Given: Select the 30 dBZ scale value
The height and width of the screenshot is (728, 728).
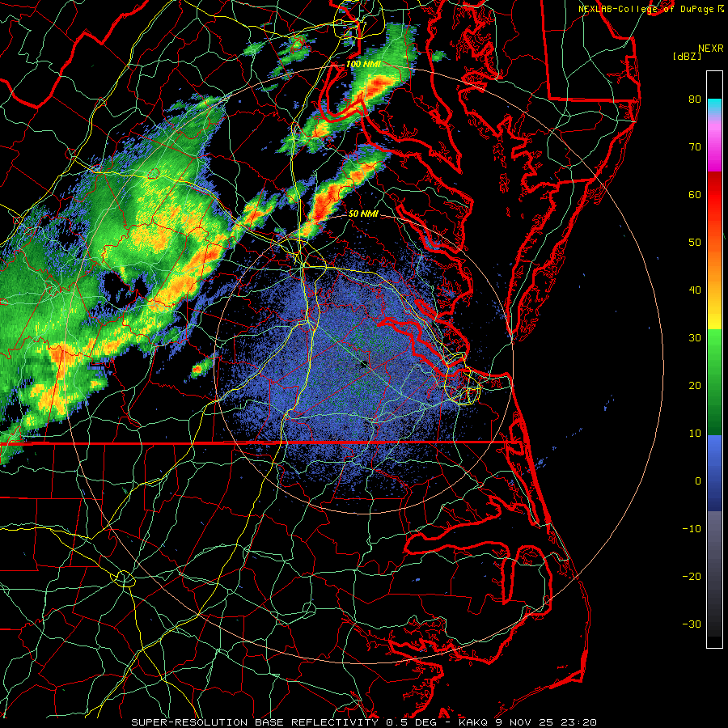Looking at the screenshot, I should 695,338.
